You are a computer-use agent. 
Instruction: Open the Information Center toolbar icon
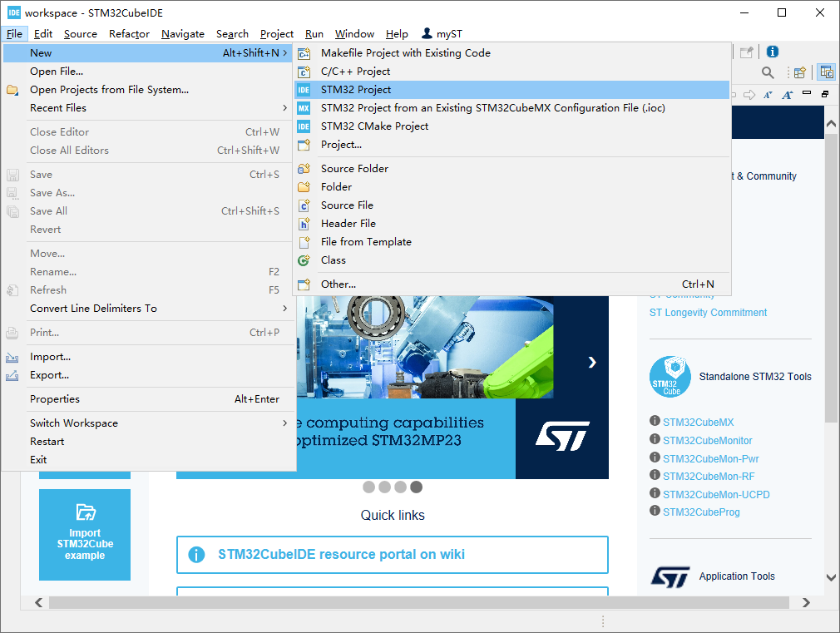coord(772,52)
